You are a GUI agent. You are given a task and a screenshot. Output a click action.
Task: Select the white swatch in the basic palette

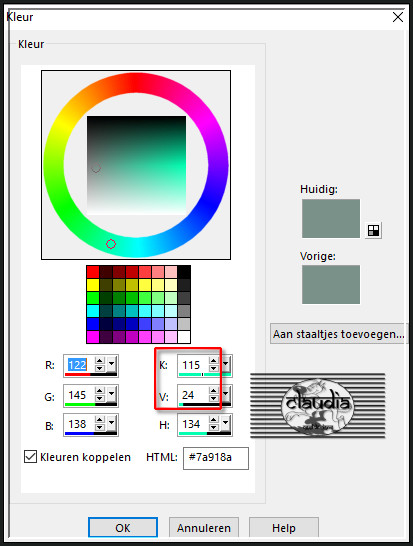point(184,337)
